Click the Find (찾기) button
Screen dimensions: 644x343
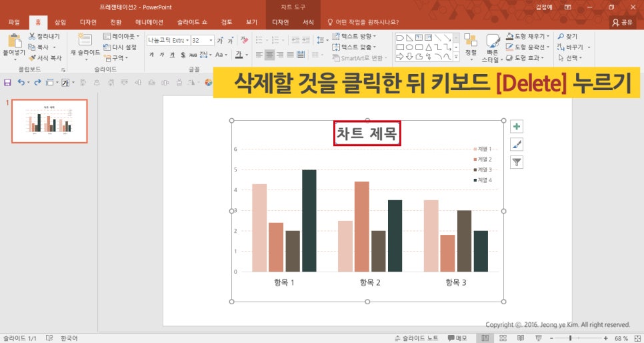pos(569,37)
